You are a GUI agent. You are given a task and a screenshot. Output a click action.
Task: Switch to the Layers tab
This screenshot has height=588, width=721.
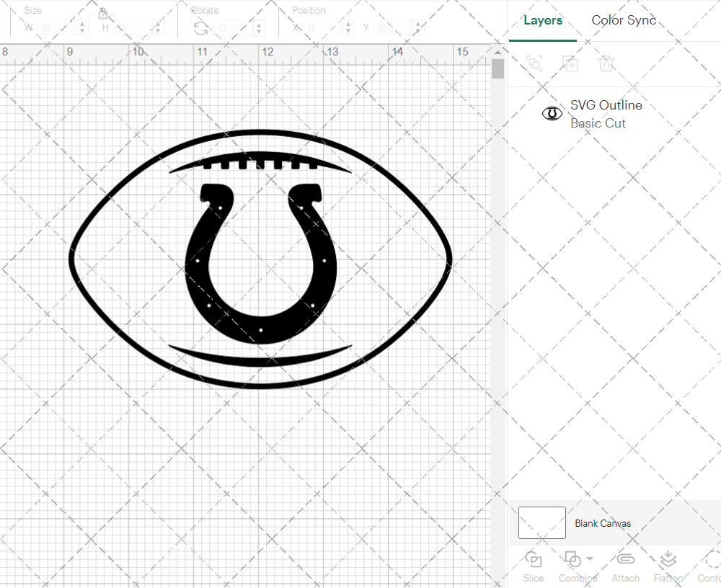[542, 20]
